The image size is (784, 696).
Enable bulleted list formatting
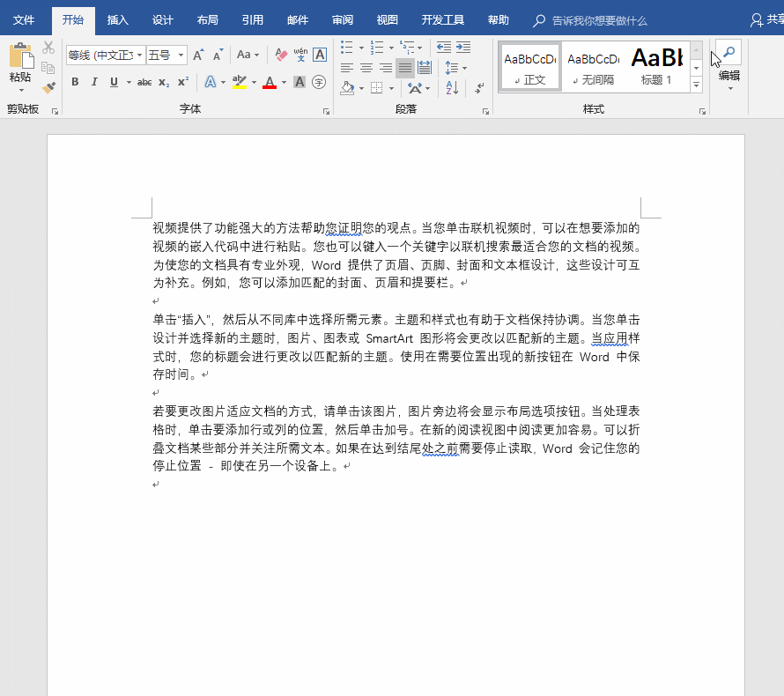pyautogui.click(x=346, y=46)
